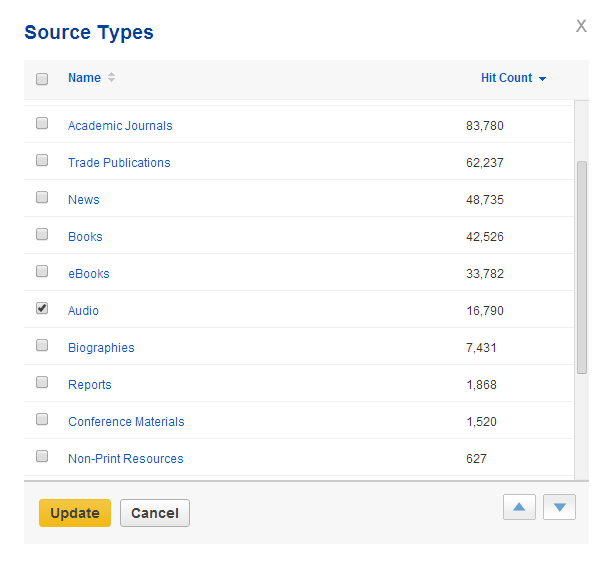Click the vertical scrollbar thumb
This screenshot has width=612, height=566.
(x=582, y=265)
